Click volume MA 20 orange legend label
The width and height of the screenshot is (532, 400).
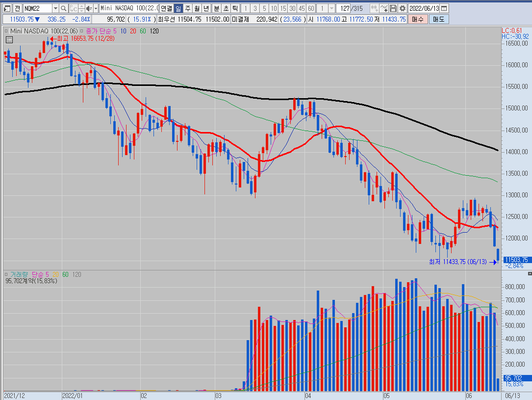[55, 274]
